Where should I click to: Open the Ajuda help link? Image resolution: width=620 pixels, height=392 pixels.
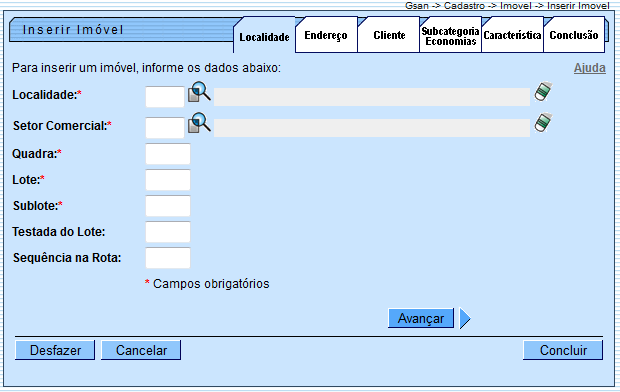590,68
